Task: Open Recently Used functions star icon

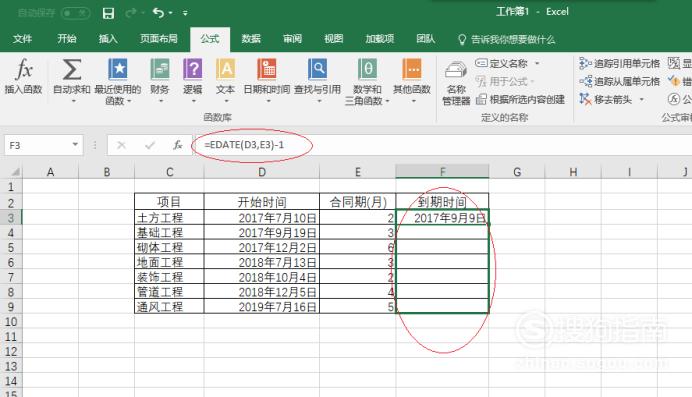Action: click(118, 70)
